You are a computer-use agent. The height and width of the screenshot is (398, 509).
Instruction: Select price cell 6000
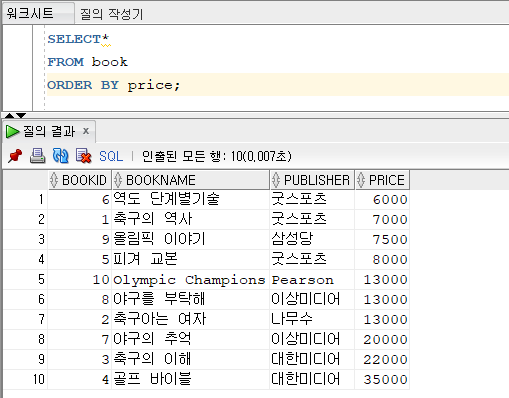382,199
